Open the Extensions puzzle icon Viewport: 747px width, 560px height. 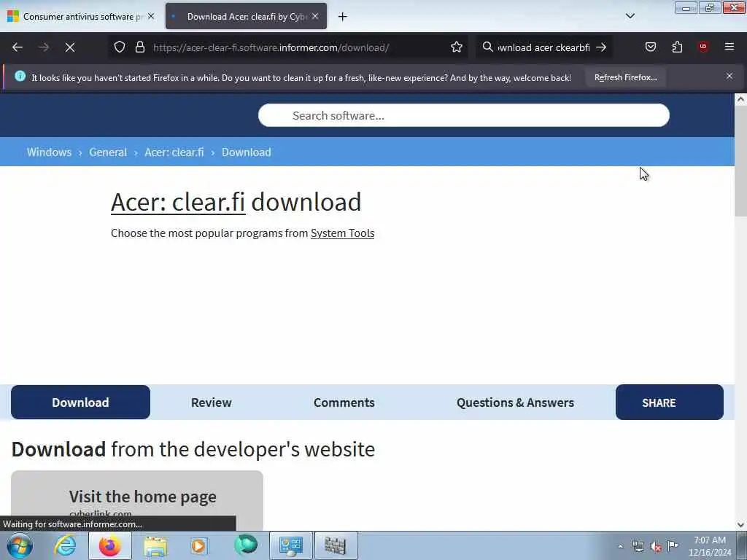point(677,47)
